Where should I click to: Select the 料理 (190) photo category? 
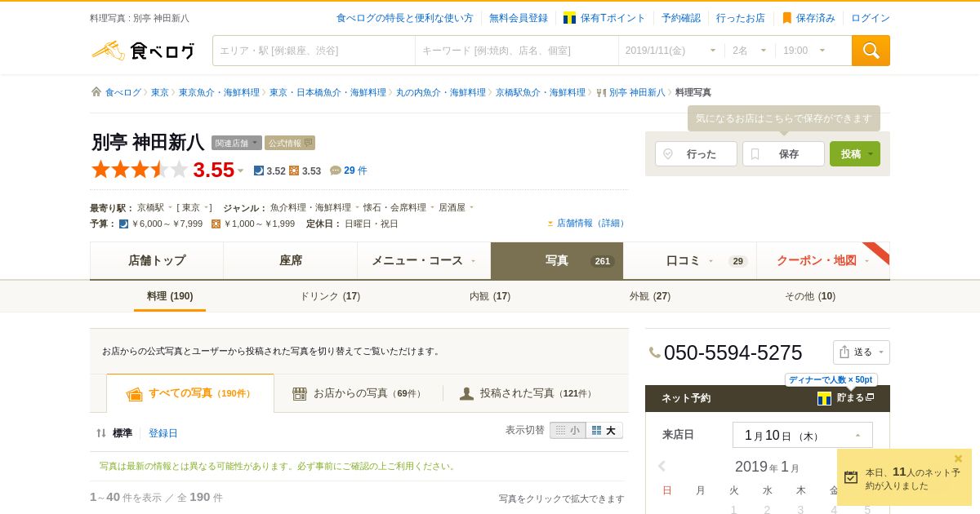tap(170, 296)
